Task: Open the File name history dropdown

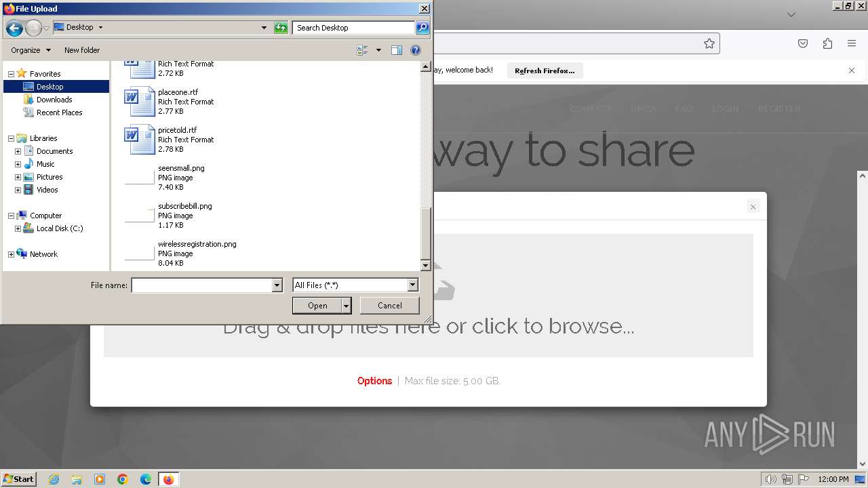Action: pyautogui.click(x=277, y=285)
